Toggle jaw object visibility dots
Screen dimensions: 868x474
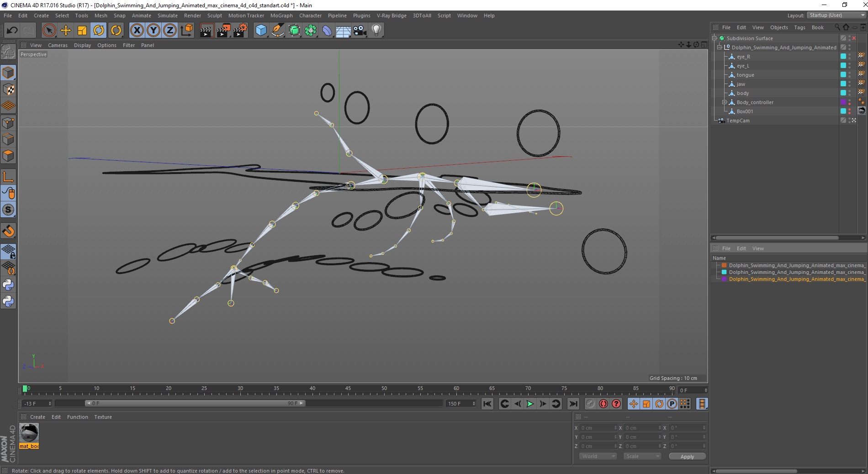coord(850,84)
